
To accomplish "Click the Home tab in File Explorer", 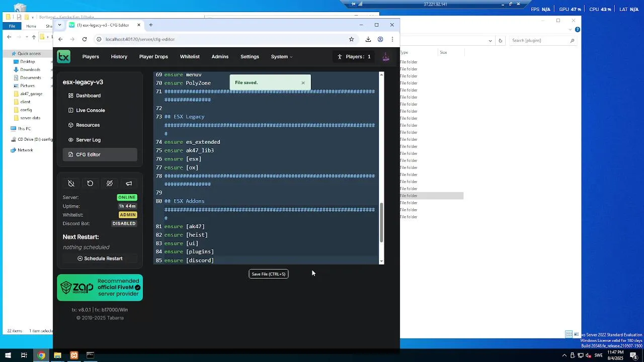I will pyautogui.click(x=31, y=26).
